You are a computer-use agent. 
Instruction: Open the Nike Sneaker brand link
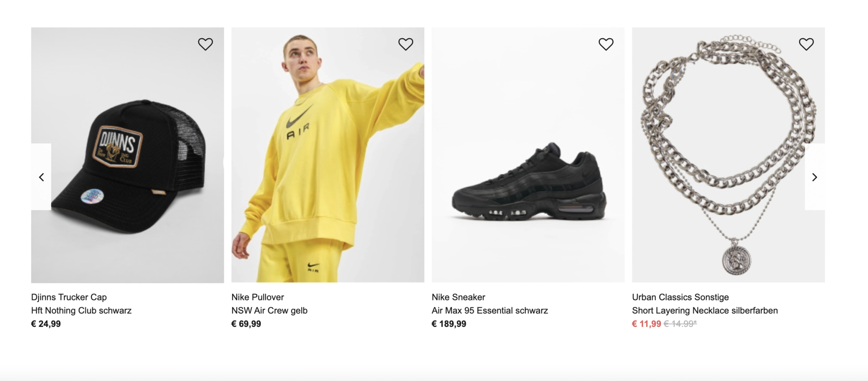[x=458, y=297]
